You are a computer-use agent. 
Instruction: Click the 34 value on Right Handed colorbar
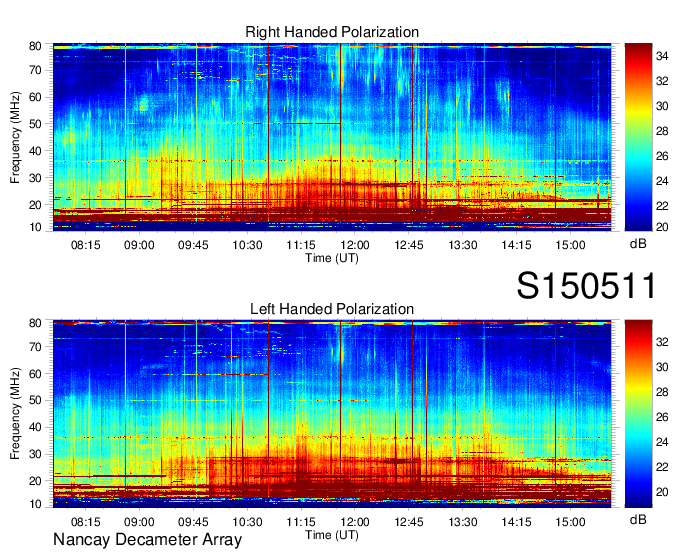662,56
